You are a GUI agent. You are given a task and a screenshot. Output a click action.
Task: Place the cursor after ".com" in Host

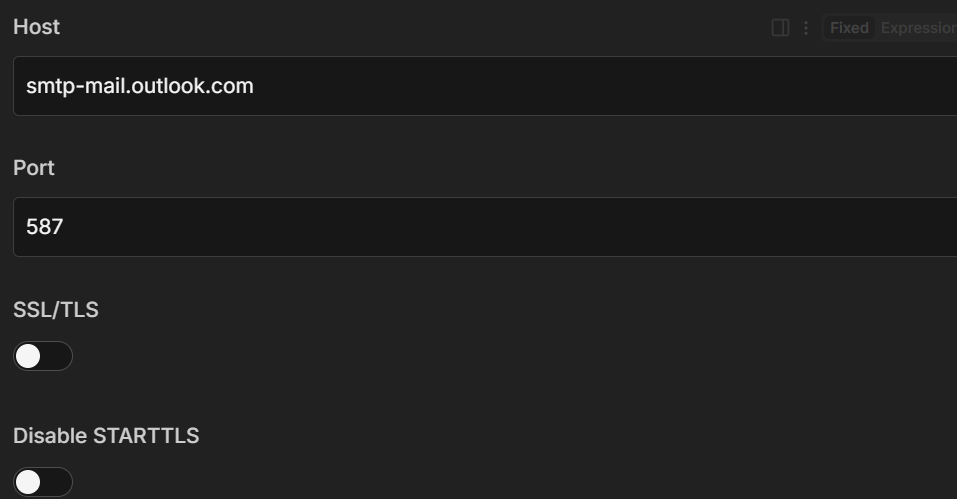255,86
